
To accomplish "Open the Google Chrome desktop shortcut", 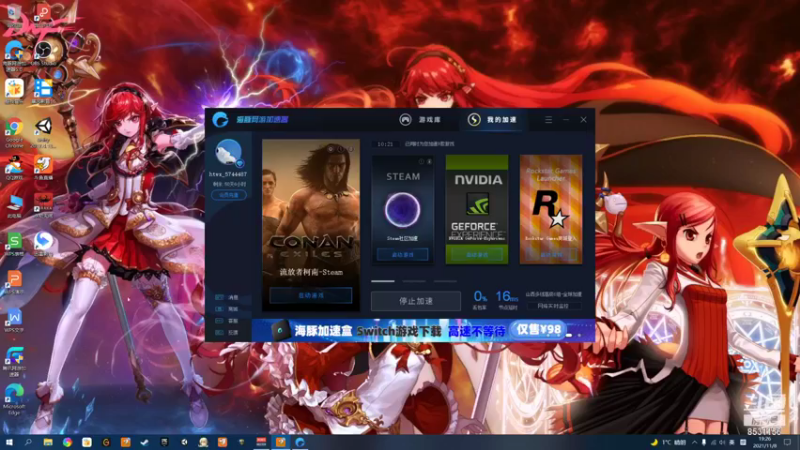I will 14,131.
